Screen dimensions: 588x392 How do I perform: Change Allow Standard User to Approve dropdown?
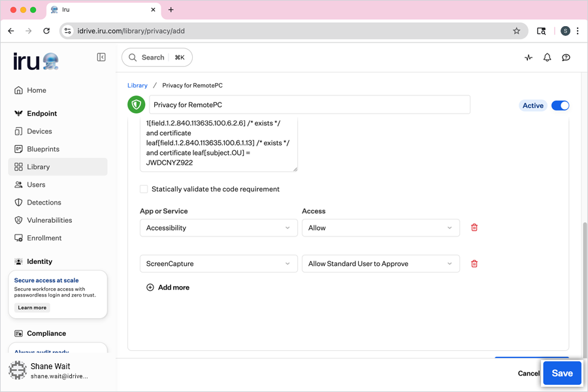click(x=380, y=264)
